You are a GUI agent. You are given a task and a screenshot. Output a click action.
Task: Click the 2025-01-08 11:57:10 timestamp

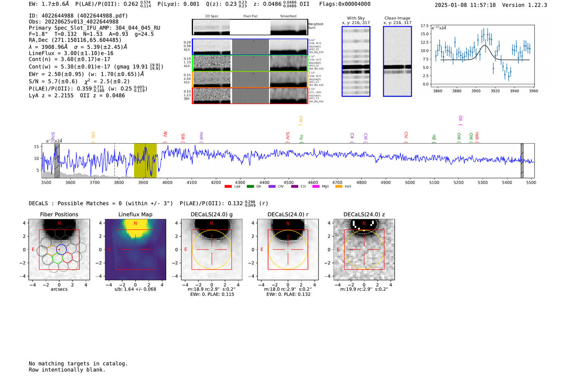pyautogui.click(x=465, y=5)
